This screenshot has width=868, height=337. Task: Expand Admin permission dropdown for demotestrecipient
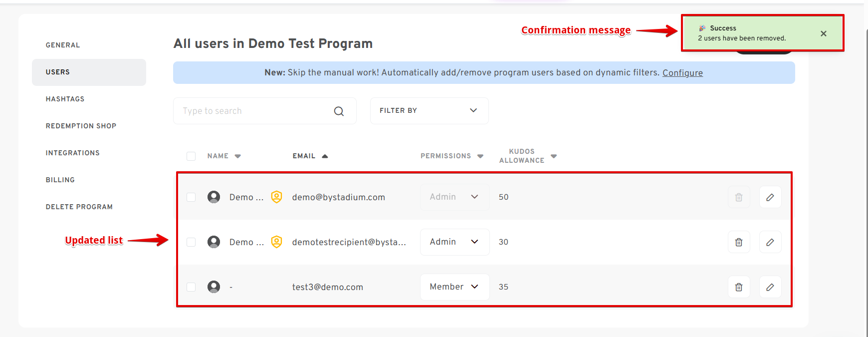pyautogui.click(x=454, y=242)
